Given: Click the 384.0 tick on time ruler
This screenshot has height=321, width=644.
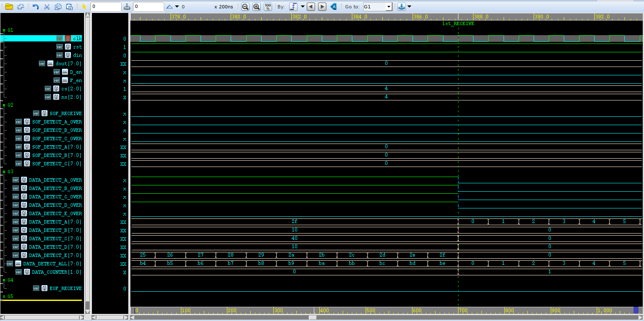Looking at the screenshot, I should click(x=360, y=17).
